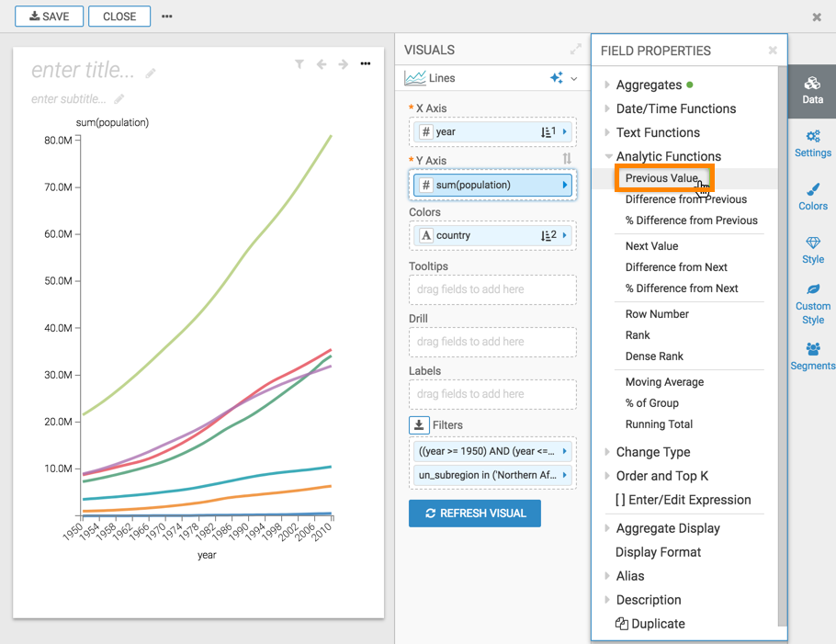
Task: Open the Segments sidebar panel
Action: (812, 356)
